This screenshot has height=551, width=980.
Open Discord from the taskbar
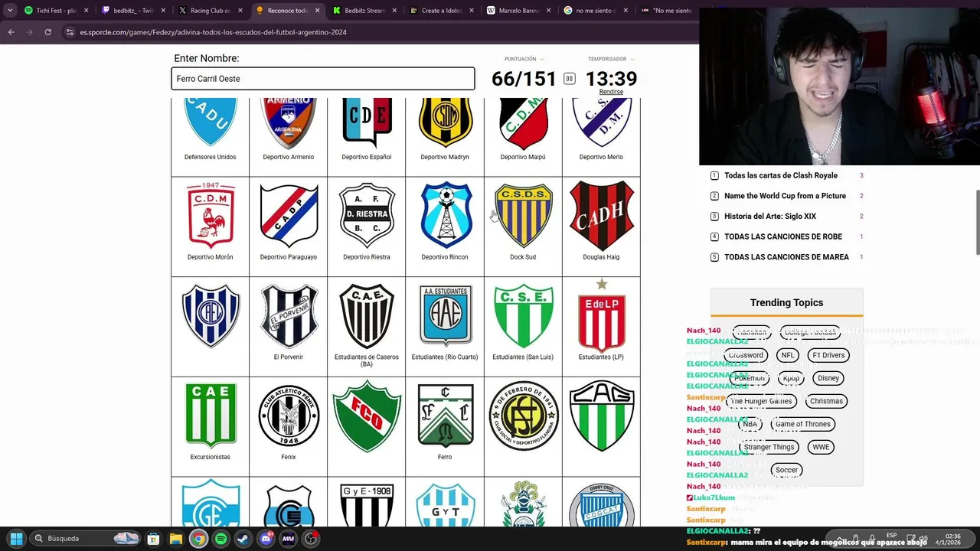click(266, 539)
